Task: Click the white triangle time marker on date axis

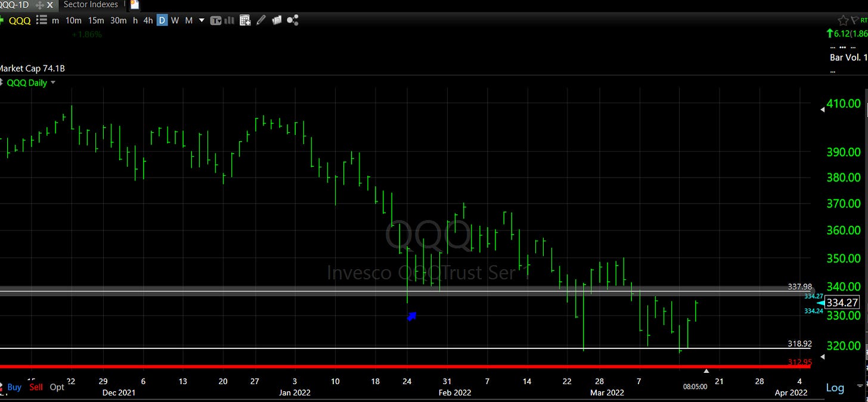Action: coord(706,372)
